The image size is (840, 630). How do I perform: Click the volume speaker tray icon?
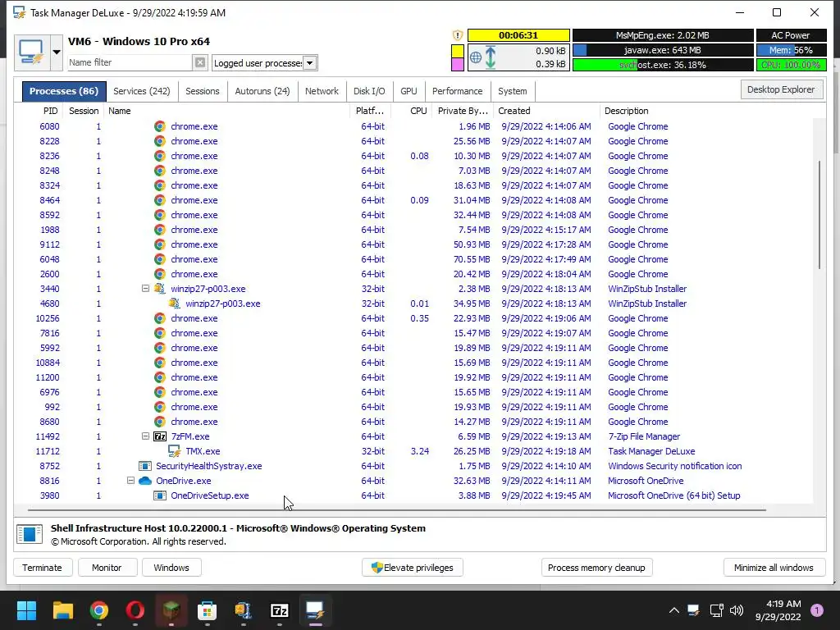point(737,610)
